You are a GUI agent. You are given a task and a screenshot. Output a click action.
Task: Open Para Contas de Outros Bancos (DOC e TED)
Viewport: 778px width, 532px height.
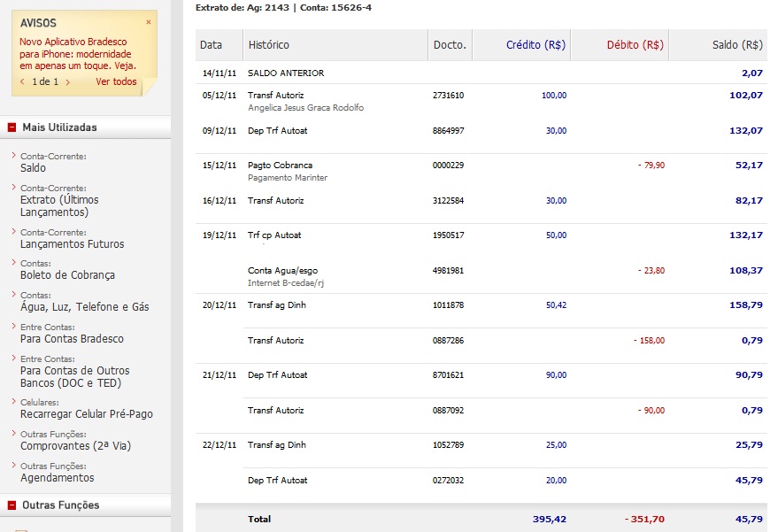[75, 377]
